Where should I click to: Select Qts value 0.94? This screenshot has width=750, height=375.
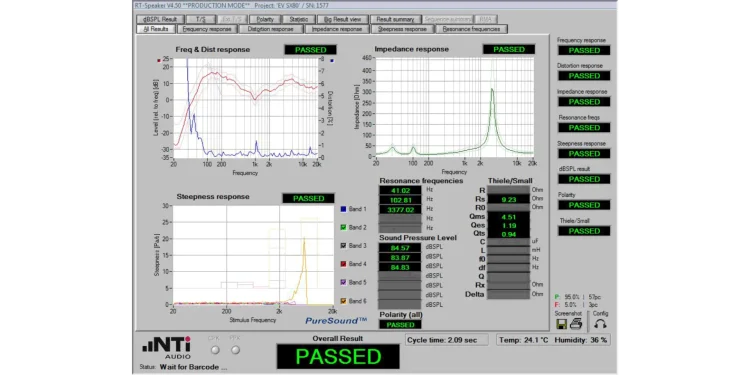click(508, 234)
